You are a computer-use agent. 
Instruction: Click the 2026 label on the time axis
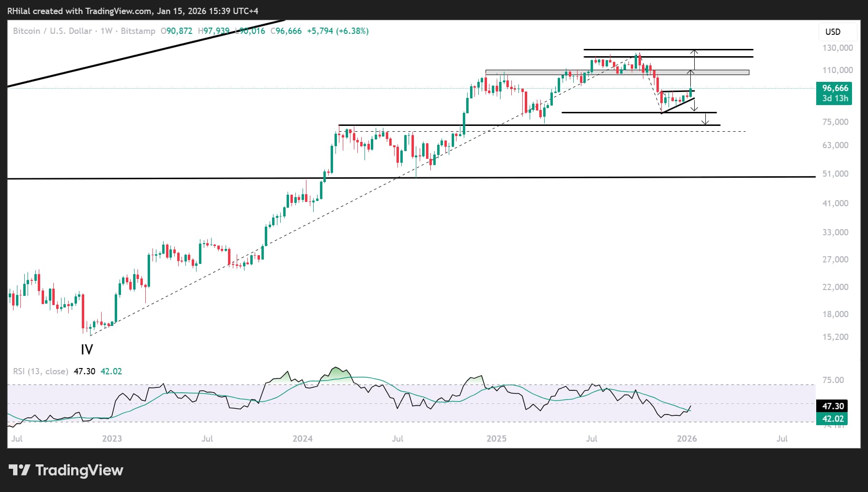[688, 438]
